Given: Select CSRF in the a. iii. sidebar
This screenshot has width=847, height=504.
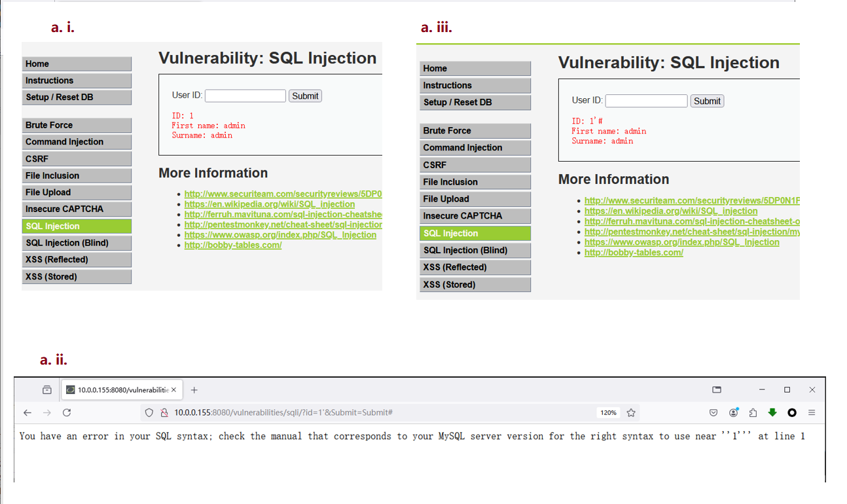Looking at the screenshot, I should (x=475, y=165).
